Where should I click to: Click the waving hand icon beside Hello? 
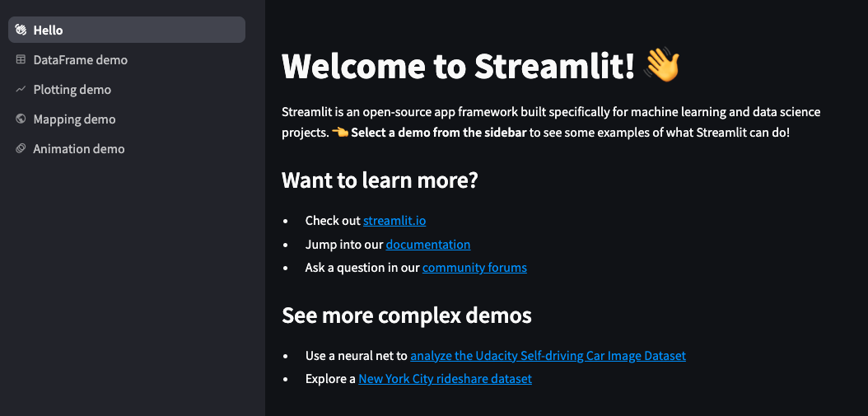[21, 30]
